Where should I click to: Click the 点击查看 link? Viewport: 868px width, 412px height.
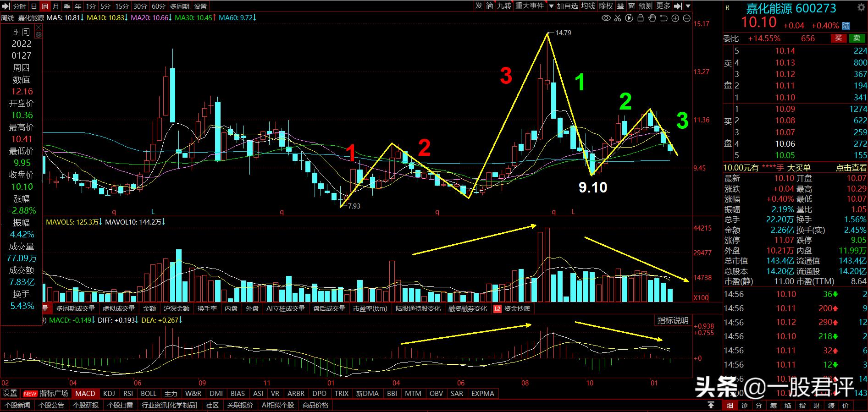[851, 168]
